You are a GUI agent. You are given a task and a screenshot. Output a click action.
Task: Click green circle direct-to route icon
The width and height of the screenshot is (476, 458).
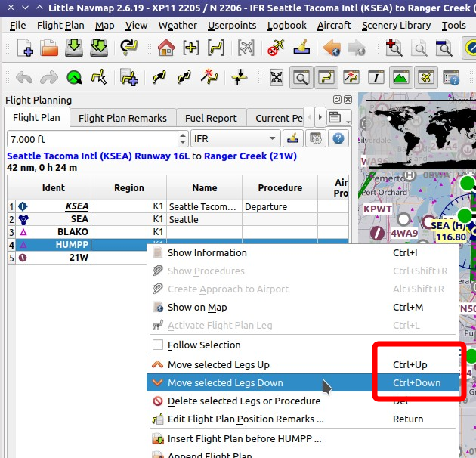74,77
